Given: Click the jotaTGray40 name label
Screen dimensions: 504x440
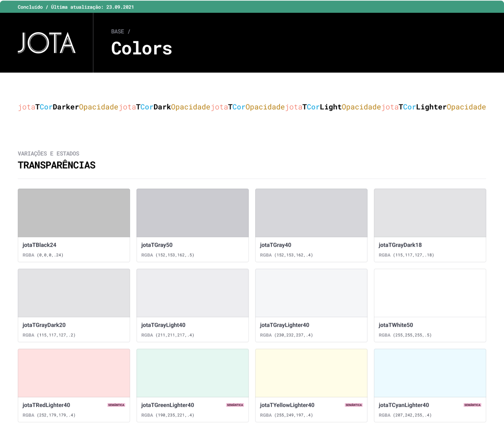Looking at the screenshot, I should point(275,245).
